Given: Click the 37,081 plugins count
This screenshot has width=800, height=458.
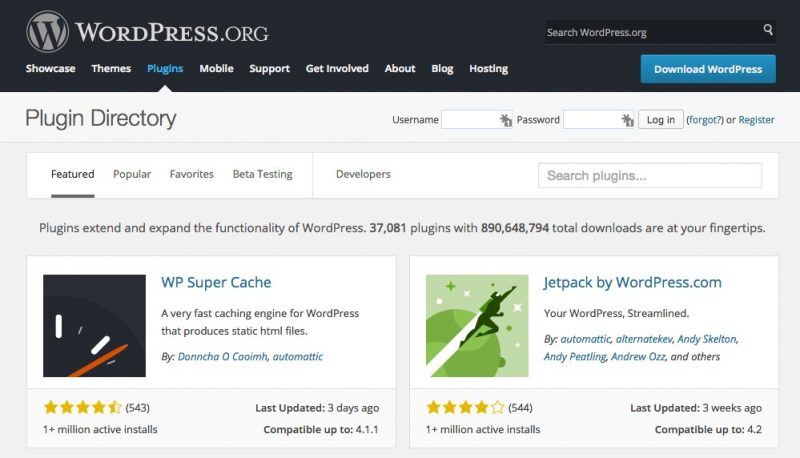Looking at the screenshot, I should (x=388, y=227).
